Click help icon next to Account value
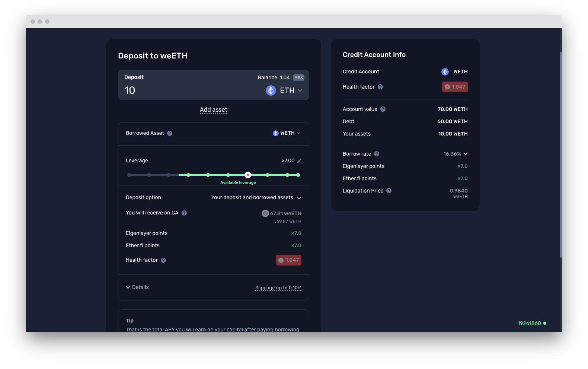Viewport: 588px width, 369px height. pyautogui.click(x=383, y=109)
